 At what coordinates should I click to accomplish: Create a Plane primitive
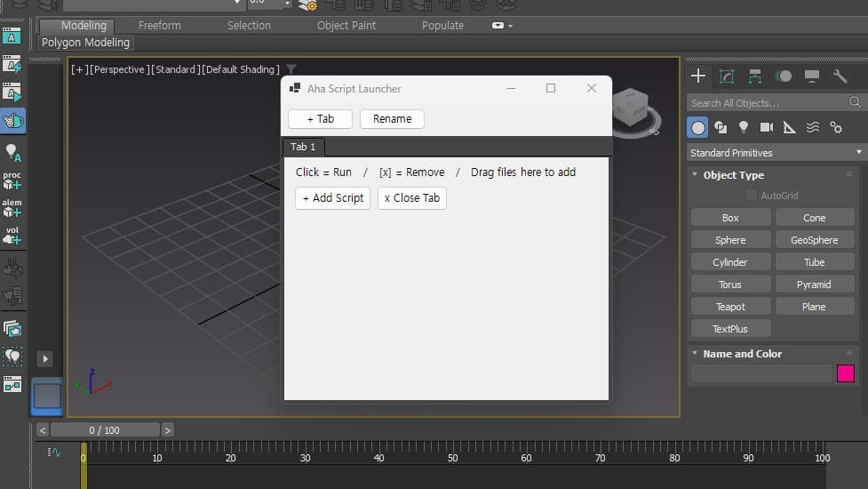(x=815, y=306)
